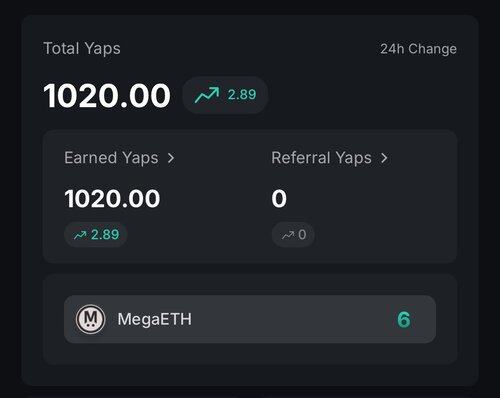This screenshot has width=500, height=398.
Task: Expand the Earned Yaps chevron
Action: (x=171, y=158)
